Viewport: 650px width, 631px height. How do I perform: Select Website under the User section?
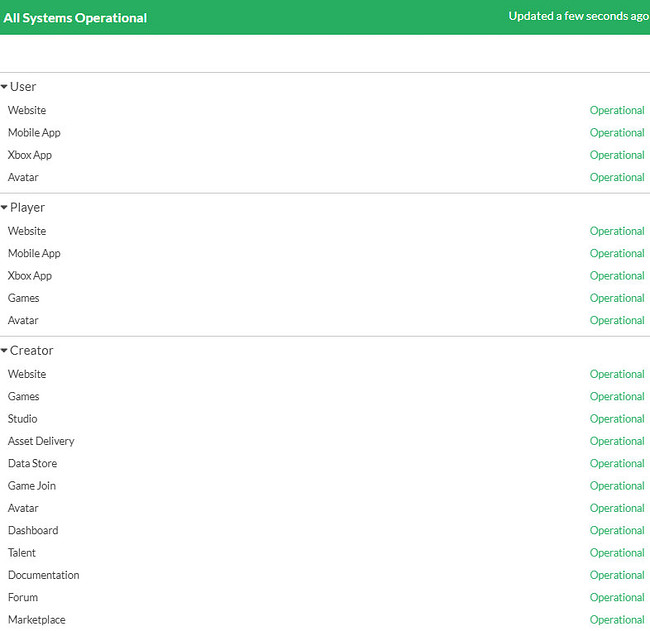(x=27, y=110)
